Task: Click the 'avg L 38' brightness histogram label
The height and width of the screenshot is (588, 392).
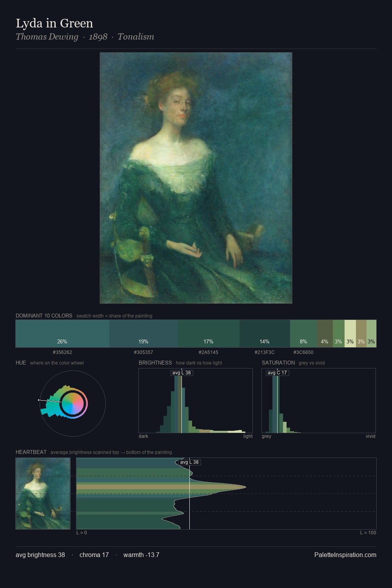Action: click(x=181, y=373)
